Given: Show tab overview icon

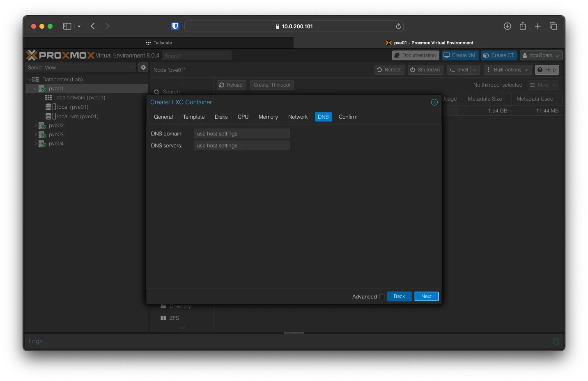Looking at the screenshot, I should [x=554, y=26].
